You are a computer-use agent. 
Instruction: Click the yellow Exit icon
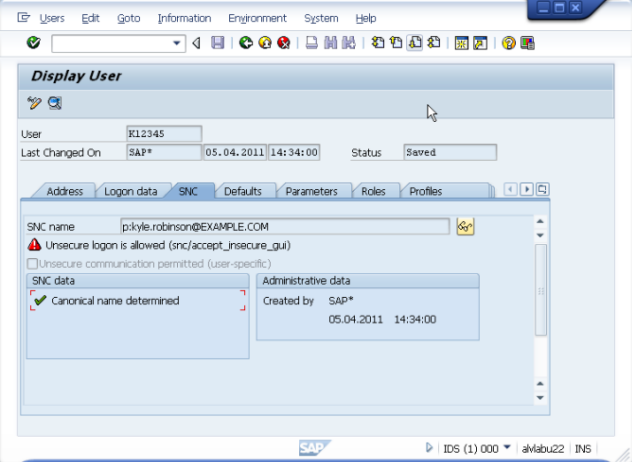tap(265, 43)
